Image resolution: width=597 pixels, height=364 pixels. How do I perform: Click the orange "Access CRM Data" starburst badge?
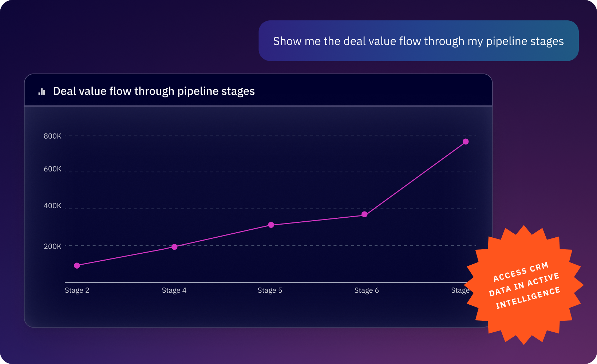tap(524, 285)
